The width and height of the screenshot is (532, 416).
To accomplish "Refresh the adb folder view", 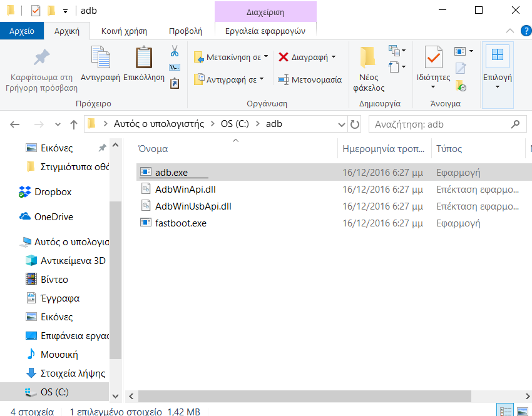I will (x=354, y=124).
